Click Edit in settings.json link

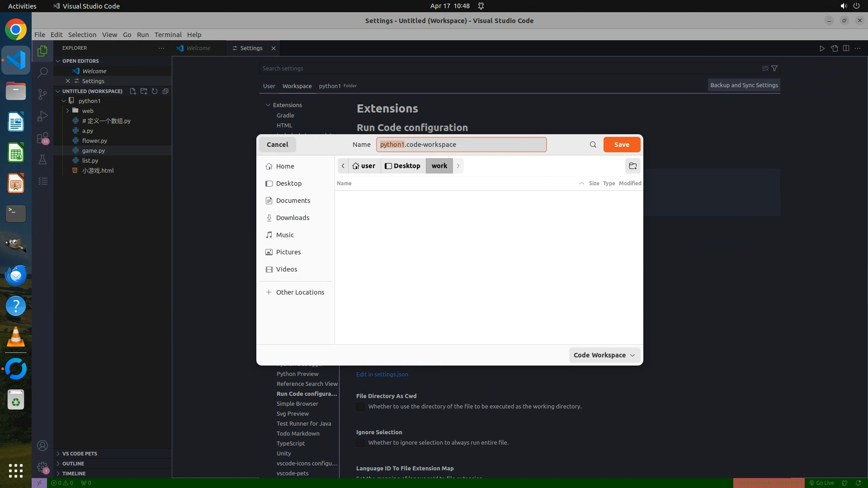(x=382, y=374)
